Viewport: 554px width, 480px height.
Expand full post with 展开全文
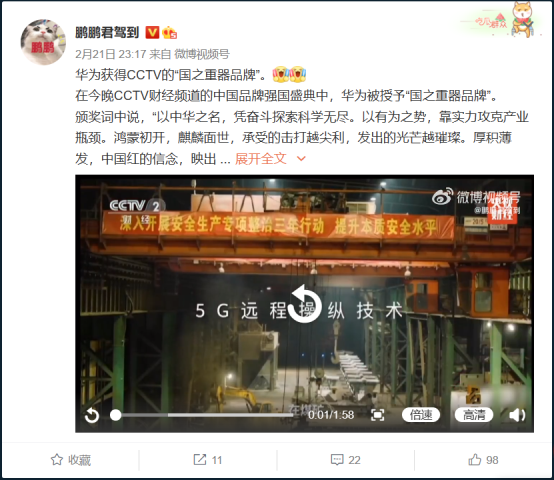pos(260,159)
